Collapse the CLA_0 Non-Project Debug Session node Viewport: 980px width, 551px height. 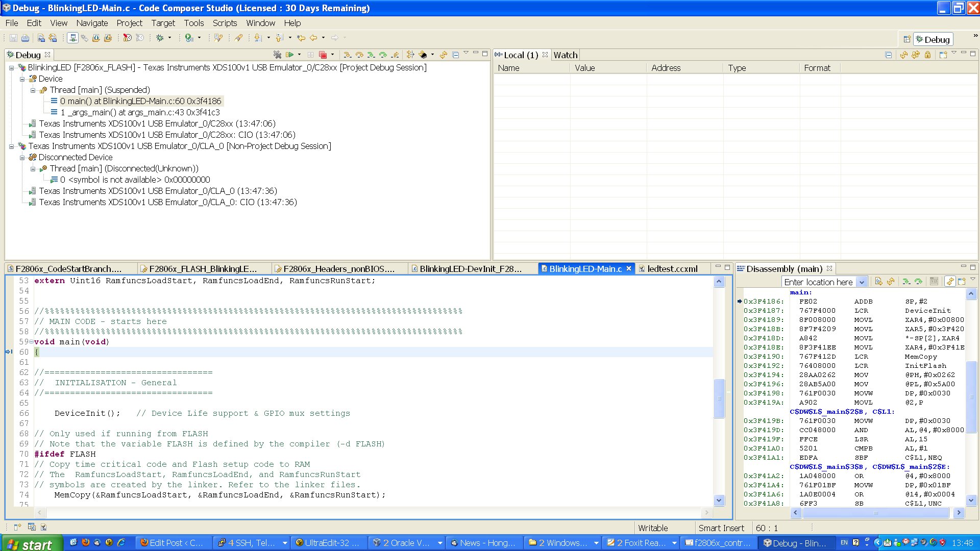click(11, 146)
